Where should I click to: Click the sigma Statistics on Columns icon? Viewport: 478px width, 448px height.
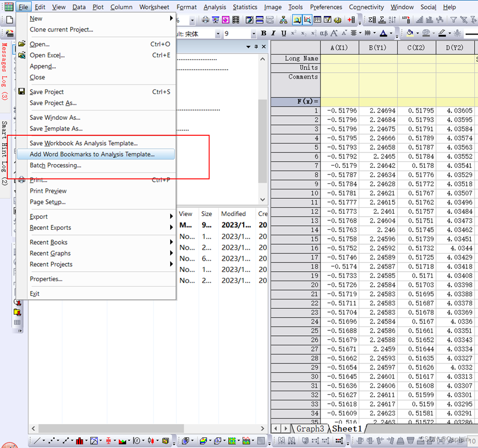[372, 20]
